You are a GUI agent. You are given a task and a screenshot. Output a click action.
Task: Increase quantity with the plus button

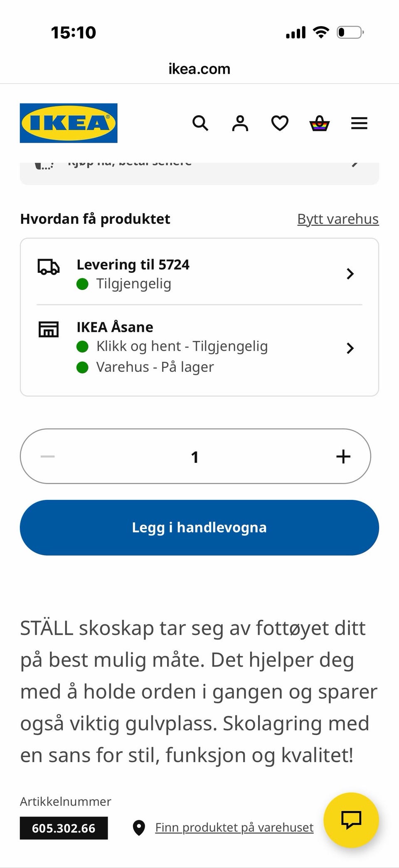click(x=343, y=456)
